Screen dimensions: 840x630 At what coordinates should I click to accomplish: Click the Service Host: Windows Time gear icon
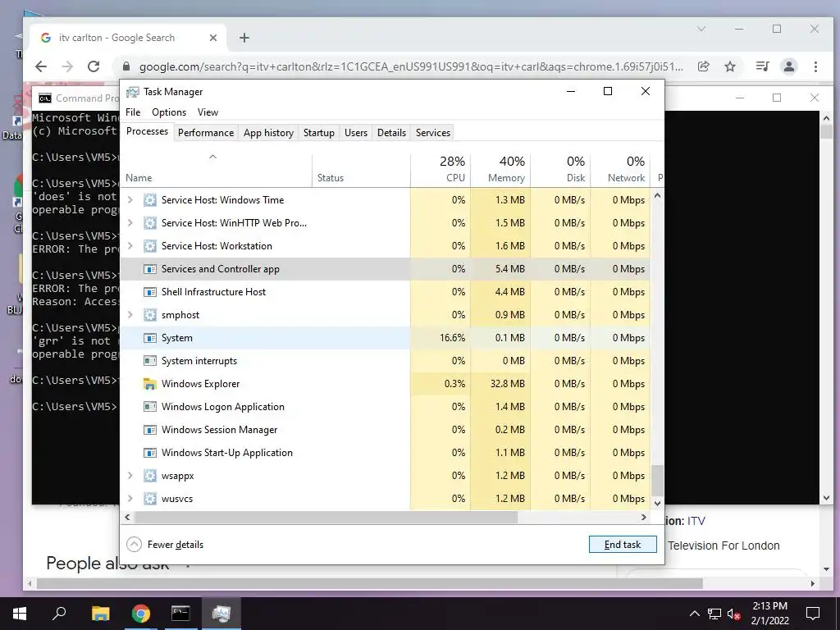150,200
